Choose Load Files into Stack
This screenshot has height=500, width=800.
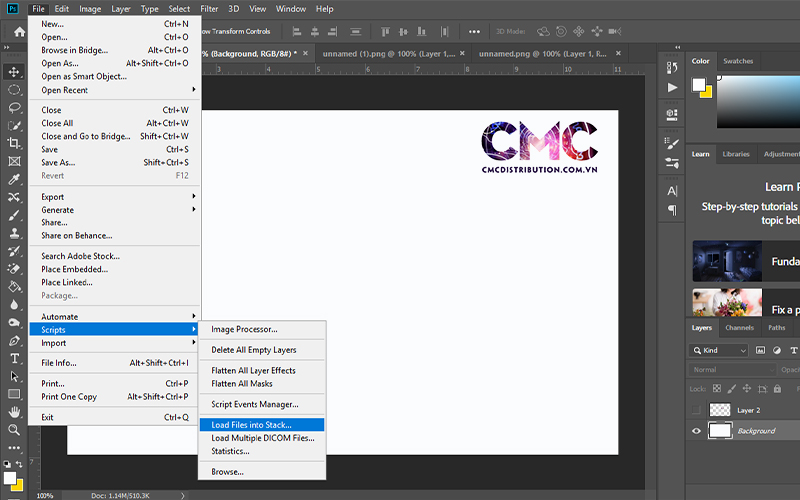tap(262, 424)
